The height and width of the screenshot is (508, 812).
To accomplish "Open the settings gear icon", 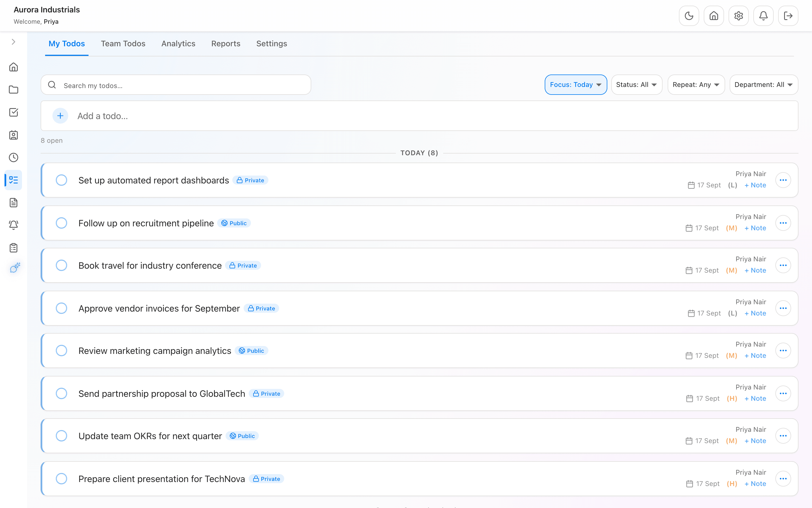I will pyautogui.click(x=738, y=16).
